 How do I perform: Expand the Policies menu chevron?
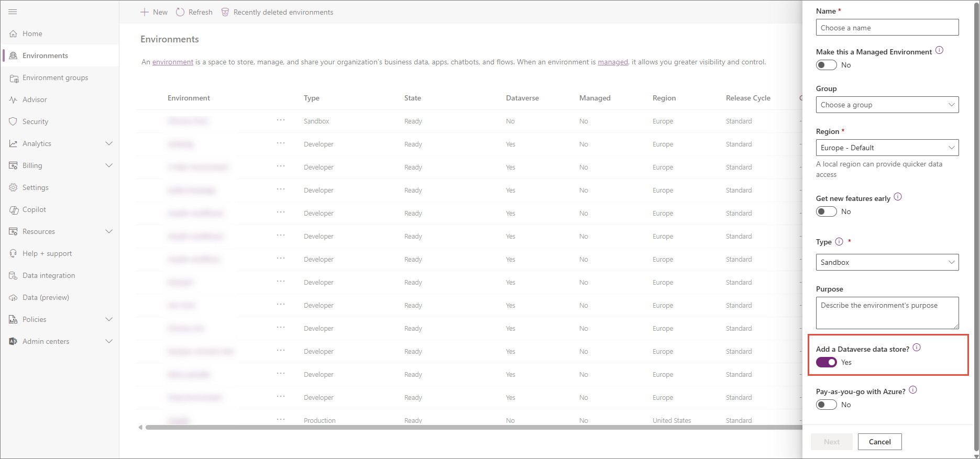pyautogui.click(x=109, y=319)
